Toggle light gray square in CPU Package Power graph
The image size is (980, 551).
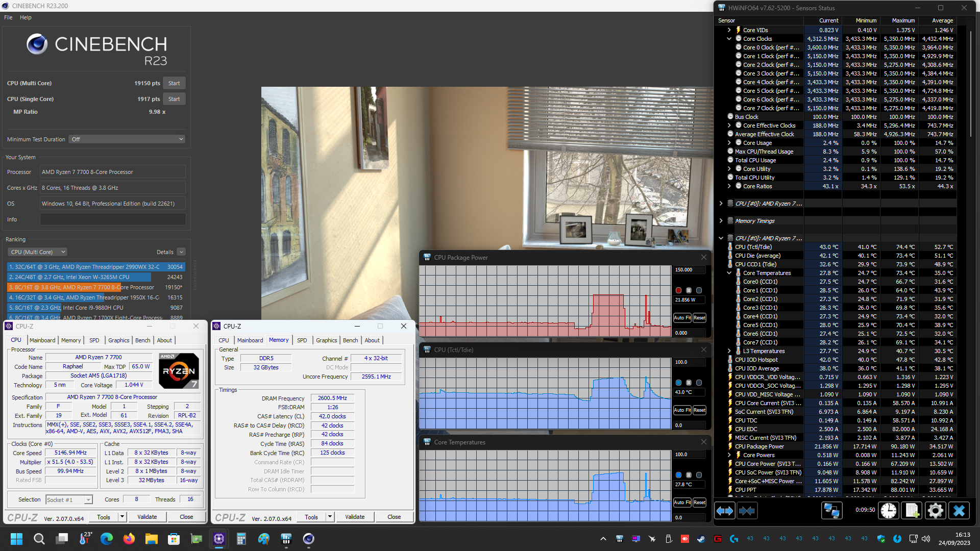click(689, 291)
